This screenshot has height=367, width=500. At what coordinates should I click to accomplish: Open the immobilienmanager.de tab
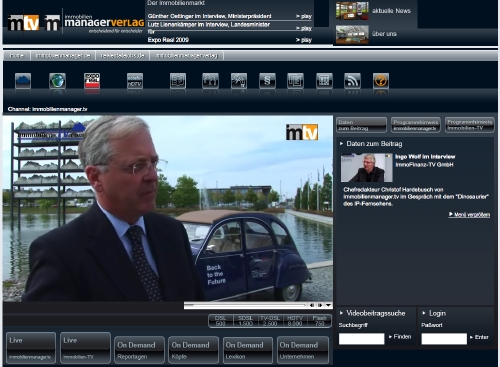click(x=63, y=56)
